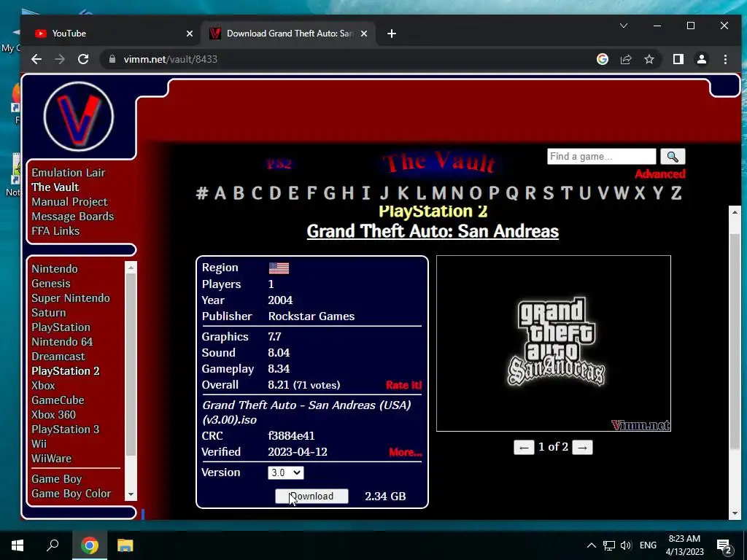Open the Advanced search link
The height and width of the screenshot is (560, 747).
tap(659, 174)
